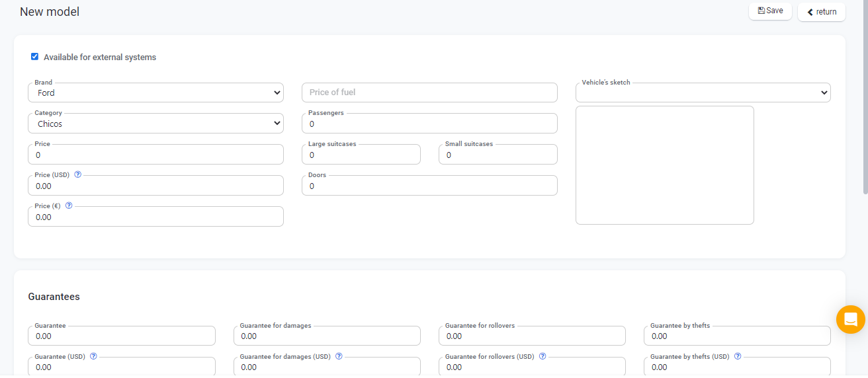Click into the Small suitcases field
The image size is (868, 378).
pos(498,155)
